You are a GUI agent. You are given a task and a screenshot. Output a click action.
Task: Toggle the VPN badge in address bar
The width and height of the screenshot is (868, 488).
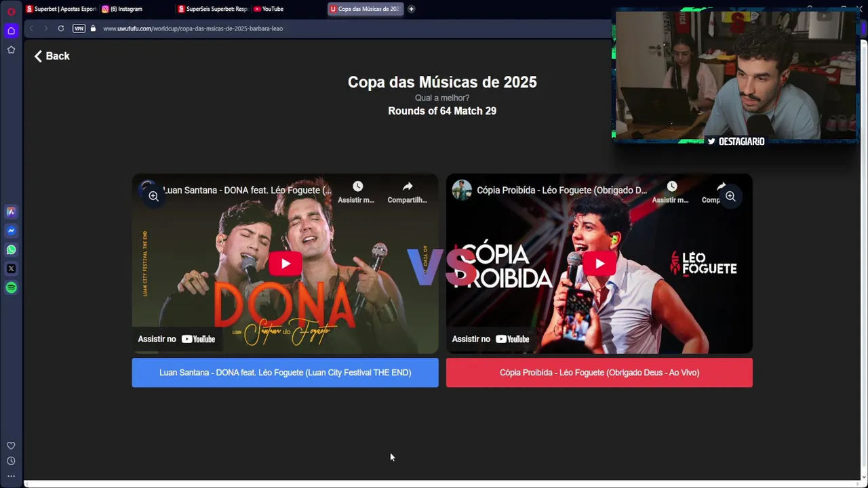coord(79,28)
